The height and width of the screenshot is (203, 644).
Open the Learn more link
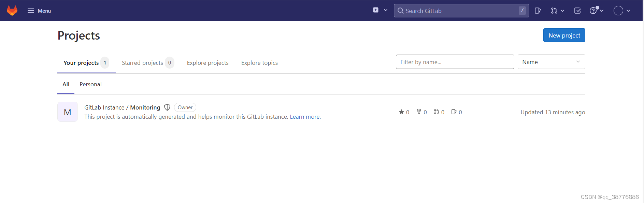(x=305, y=117)
